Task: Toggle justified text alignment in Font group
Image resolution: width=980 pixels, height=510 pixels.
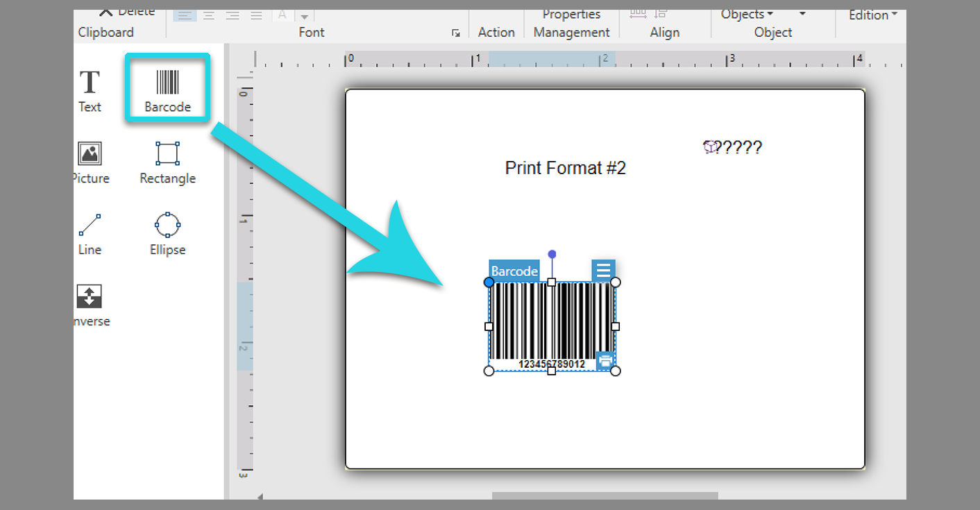Action: (256, 15)
